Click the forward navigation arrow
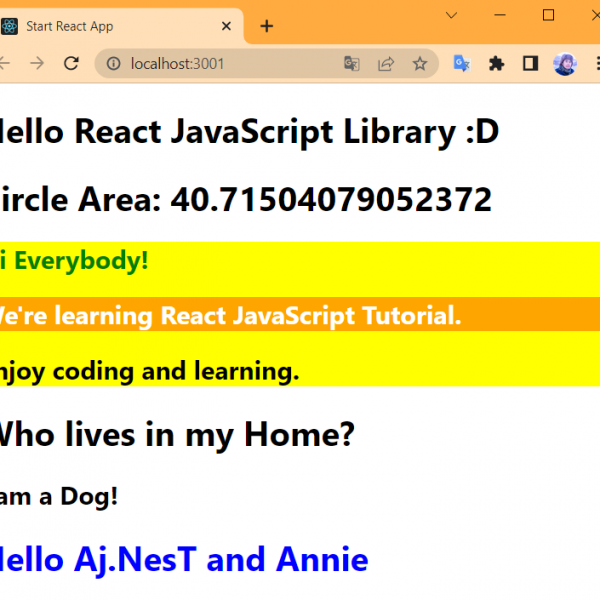Screen dimensions: 600x600 [37, 63]
